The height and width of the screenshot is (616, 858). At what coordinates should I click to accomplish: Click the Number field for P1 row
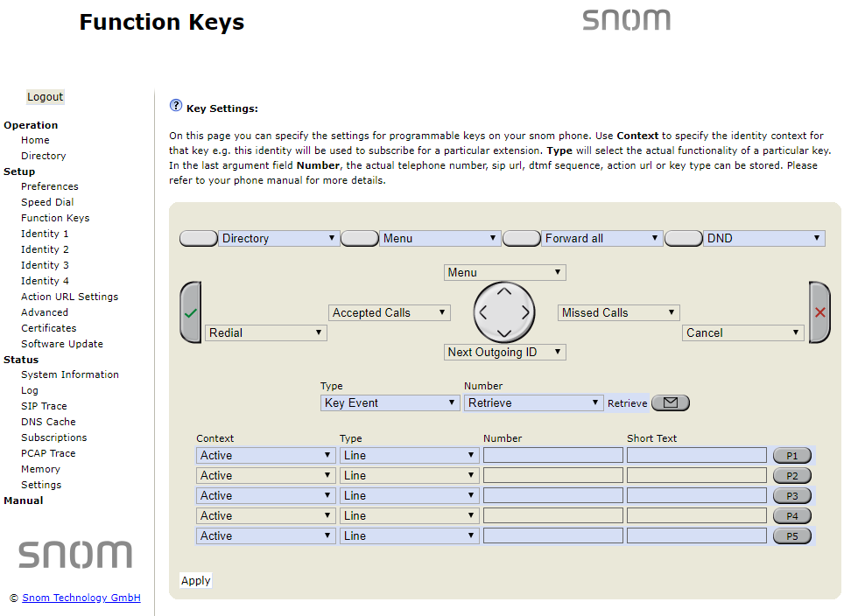tap(552, 456)
